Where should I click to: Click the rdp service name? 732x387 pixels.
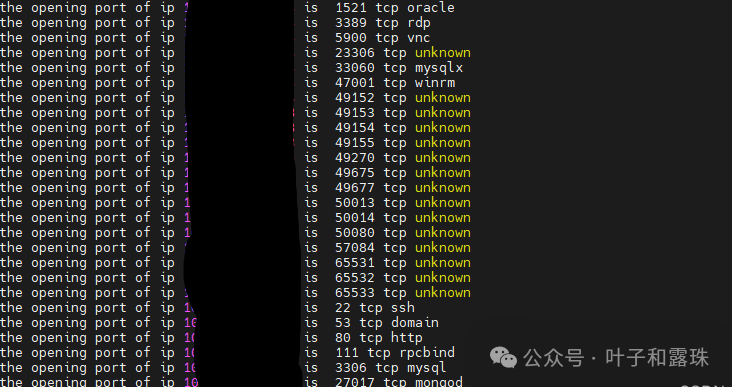(x=419, y=23)
